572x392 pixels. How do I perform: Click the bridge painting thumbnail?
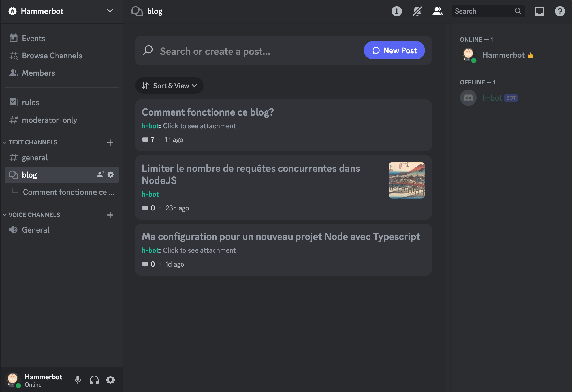click(407, 180)
